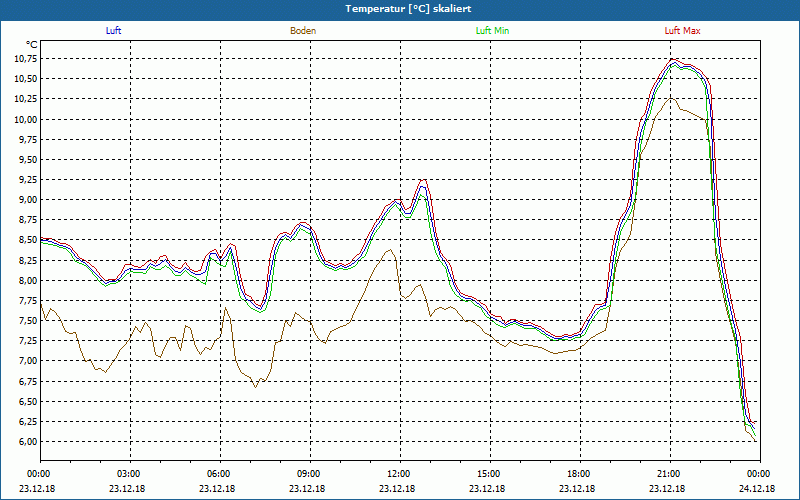Image resolution: width=800 pixels, height=500 pixels.
Task: Click the 03:00 time axis label
Action: [x=128, y=474]
